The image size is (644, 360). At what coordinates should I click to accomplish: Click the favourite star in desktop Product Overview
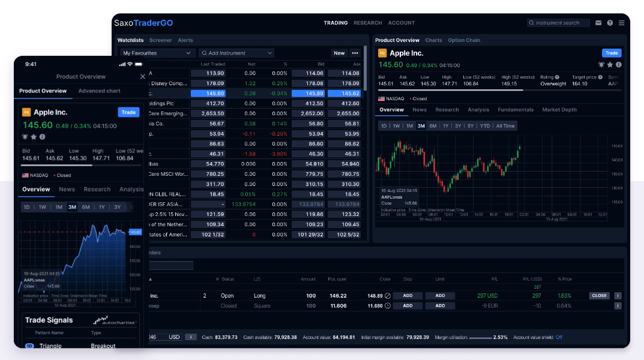(610, 65)
